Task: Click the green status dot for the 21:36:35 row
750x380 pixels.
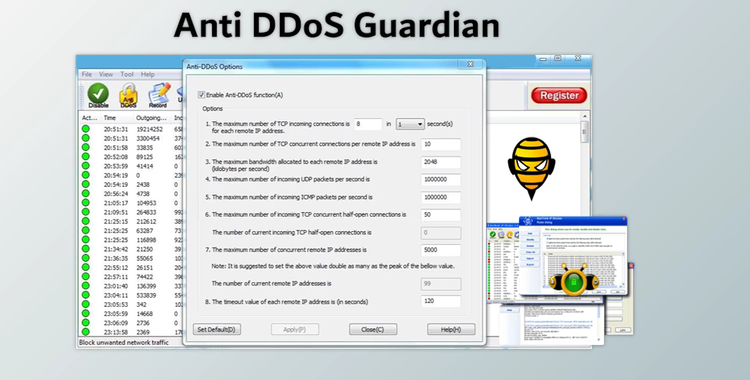Action: (x=86, y=258)
